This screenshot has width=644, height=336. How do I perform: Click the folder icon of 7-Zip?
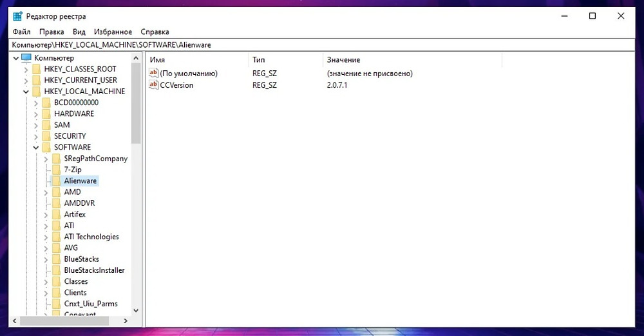point(56,170)
